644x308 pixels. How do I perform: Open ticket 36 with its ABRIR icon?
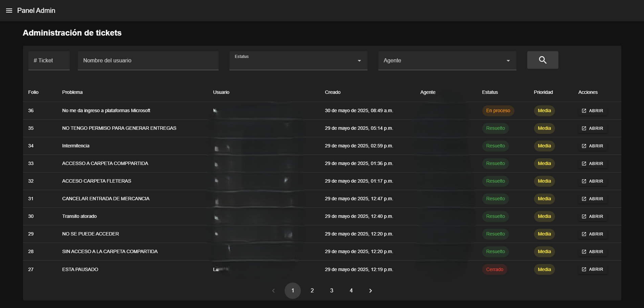(x=592, y=111)
